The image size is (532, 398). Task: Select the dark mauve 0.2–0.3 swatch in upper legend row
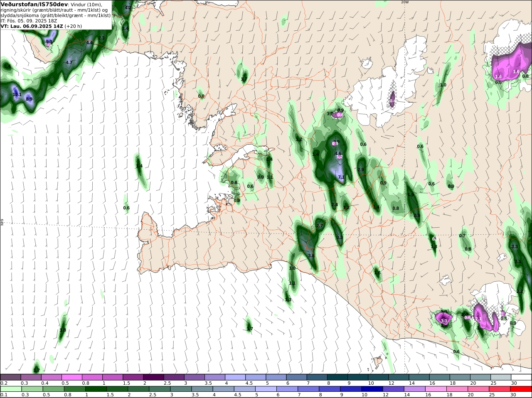click(10, 377)
